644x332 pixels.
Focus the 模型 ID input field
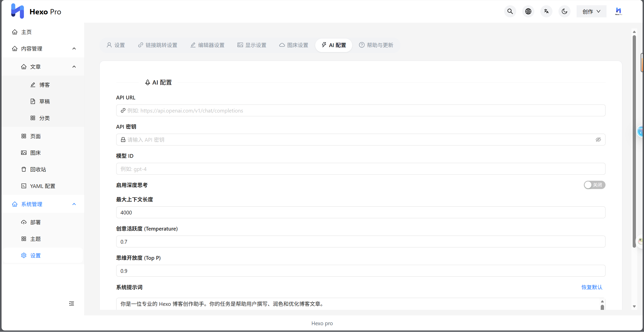point(361,169)
